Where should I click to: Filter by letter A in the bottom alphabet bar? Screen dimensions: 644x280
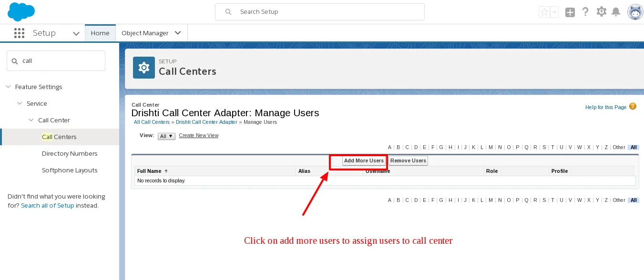click(389, 200)
